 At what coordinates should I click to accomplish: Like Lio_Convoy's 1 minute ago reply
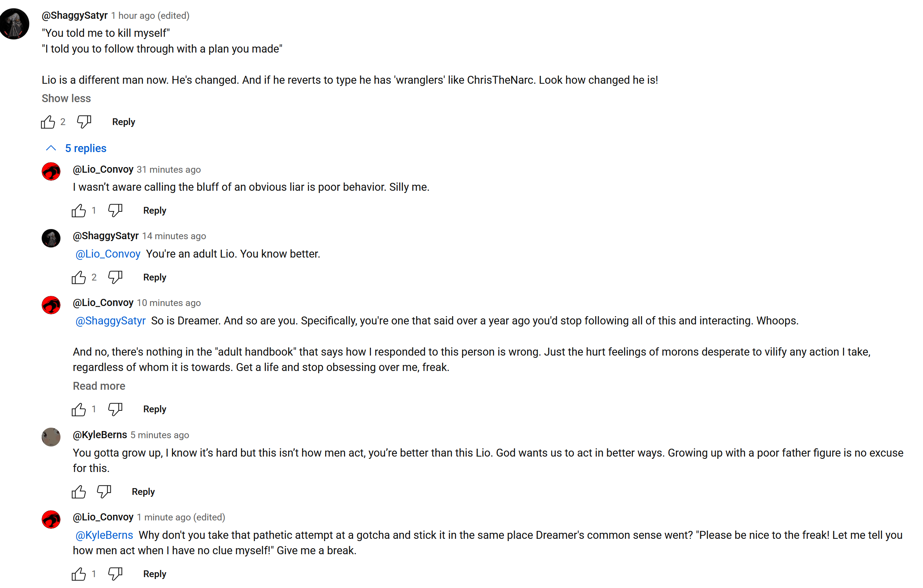pos(79,574)
